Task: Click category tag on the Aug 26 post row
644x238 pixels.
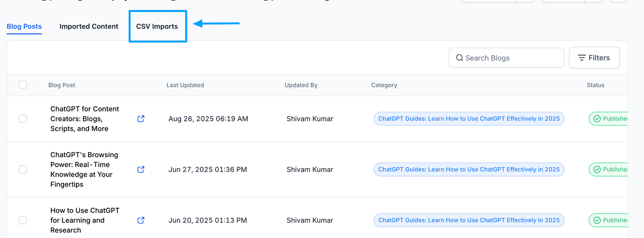Action: coord(468,119)
